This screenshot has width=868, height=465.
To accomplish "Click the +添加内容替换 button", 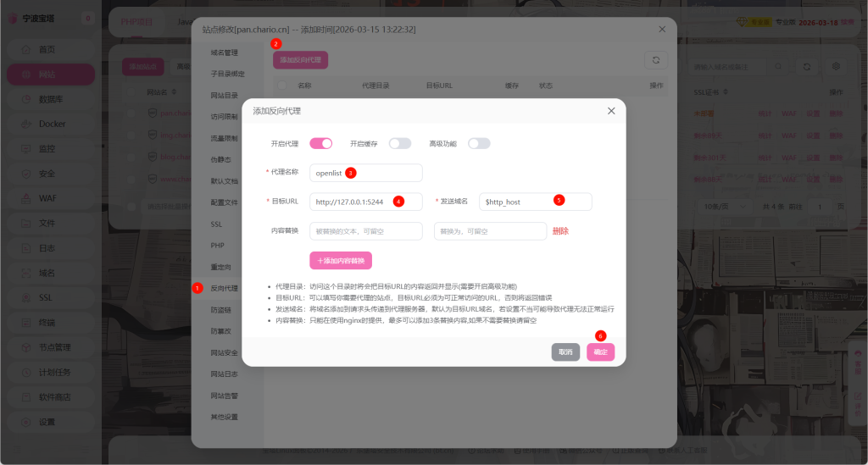I will click(x=341, y=261).
